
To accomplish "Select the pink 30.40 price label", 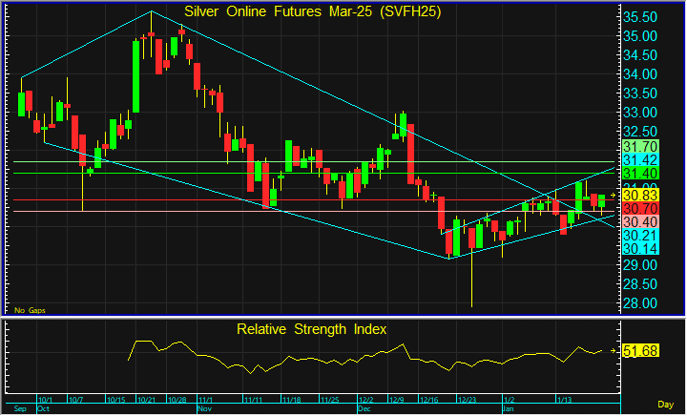I will pos(639,221).
